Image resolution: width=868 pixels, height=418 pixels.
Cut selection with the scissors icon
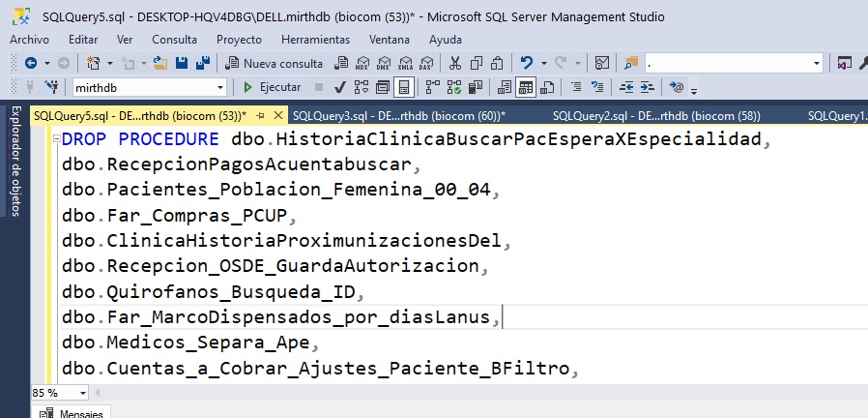tap(455, 63)
